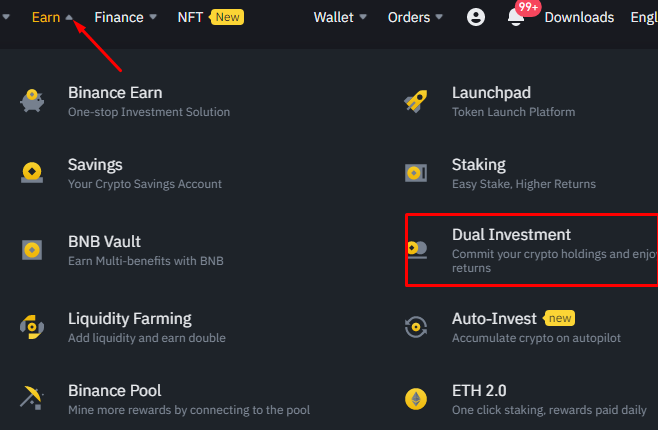Image resolution: width=658 pixels, height=430 pixels.
Task: Expand the Orders dropdown
Action: [415, 17]
